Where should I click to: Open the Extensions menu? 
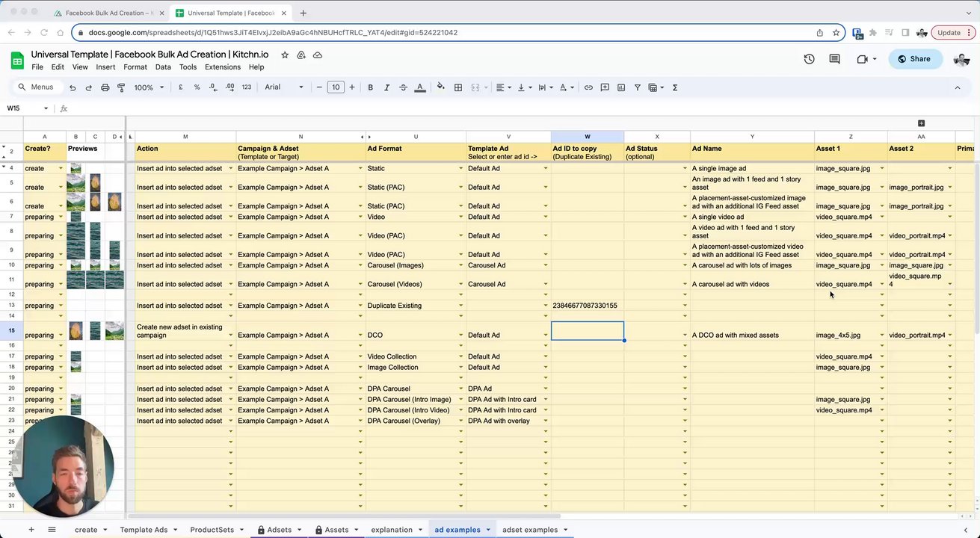[222, 67]
